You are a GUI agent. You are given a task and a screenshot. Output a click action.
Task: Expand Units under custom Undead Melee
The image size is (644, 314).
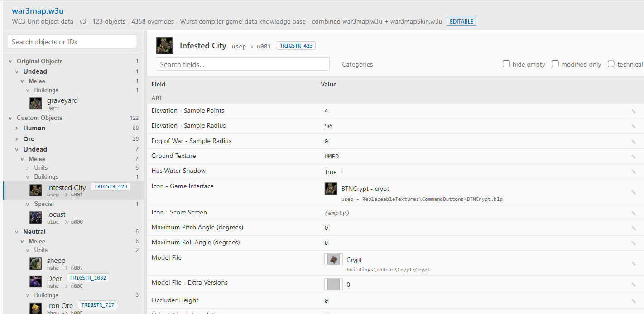[28, 168]
